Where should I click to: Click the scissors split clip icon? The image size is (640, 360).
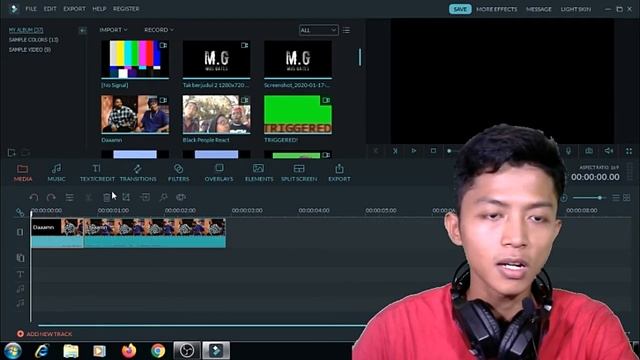[x=88, y=198]
